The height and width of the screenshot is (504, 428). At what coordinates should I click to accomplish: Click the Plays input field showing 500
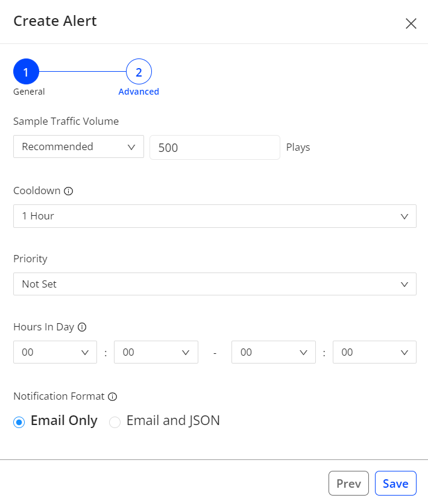pyautogui.click(x=215, y=147)
